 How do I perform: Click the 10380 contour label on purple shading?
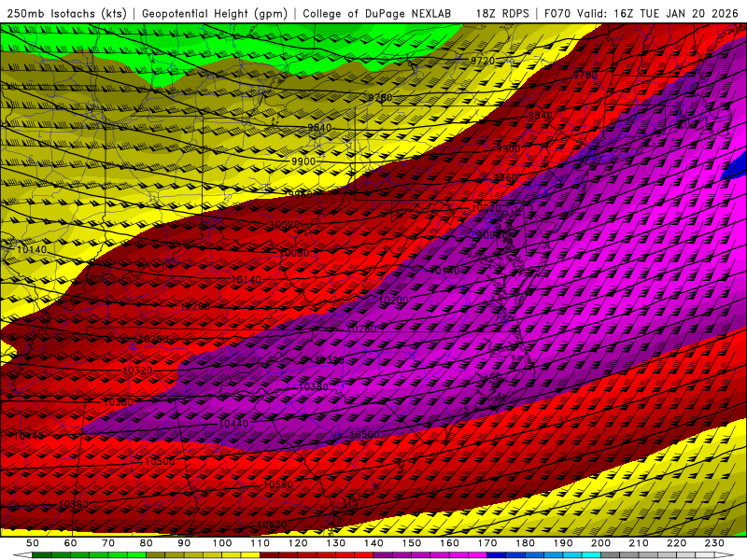click(314, 386)
